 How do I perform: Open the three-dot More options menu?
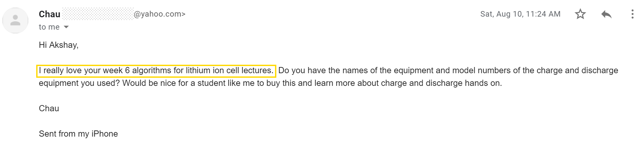click(x=632, y=14)
